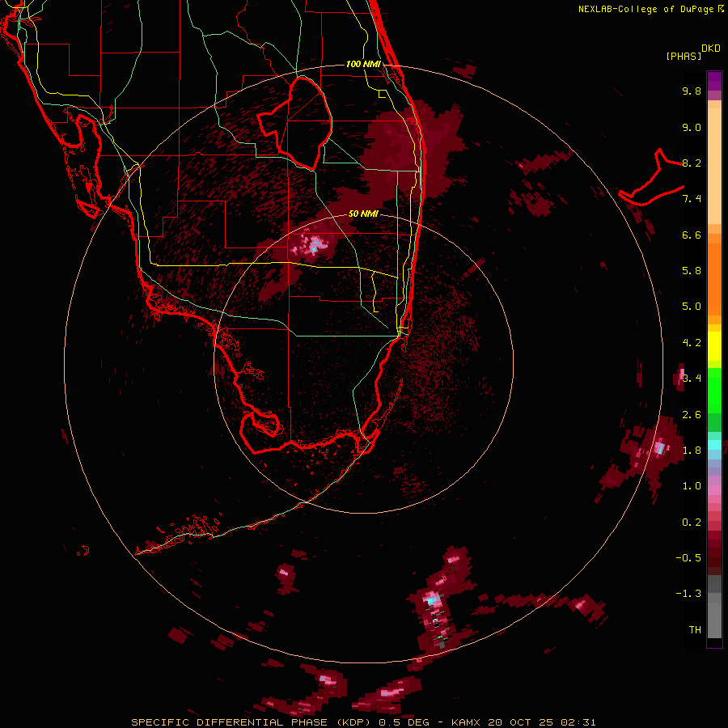This screenshot has height=728, width=728.
Task: Pick the cyan band of color bar
Action: point(714,445)
